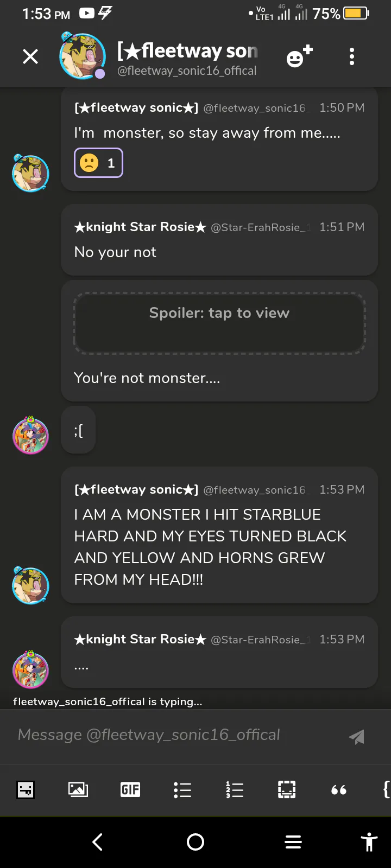This screenshot has height=868, width=391.
Task: Insert a block quote
Action: (339, 790)
